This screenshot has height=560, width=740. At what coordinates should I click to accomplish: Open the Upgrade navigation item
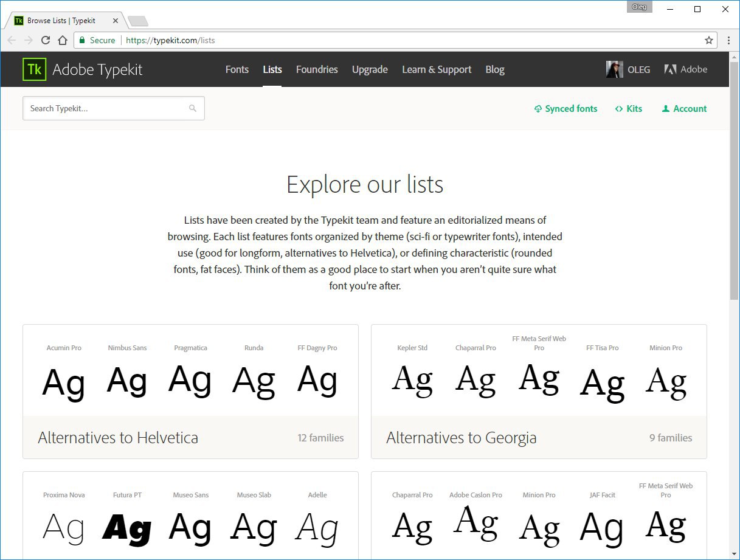coord(370,69)
